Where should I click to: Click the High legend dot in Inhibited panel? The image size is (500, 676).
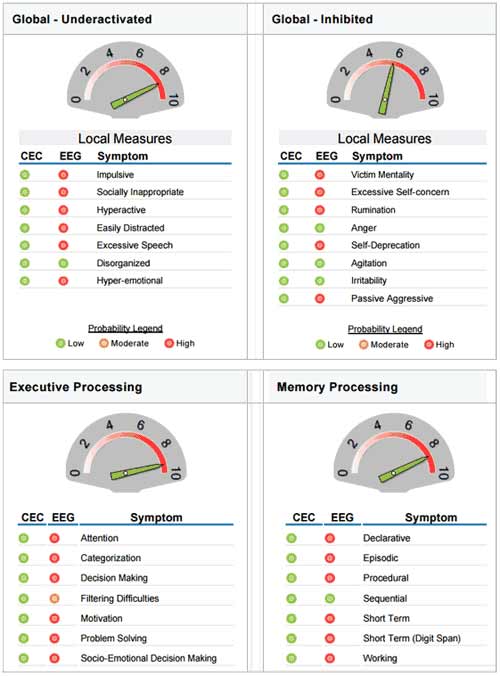tap(428, 344)
